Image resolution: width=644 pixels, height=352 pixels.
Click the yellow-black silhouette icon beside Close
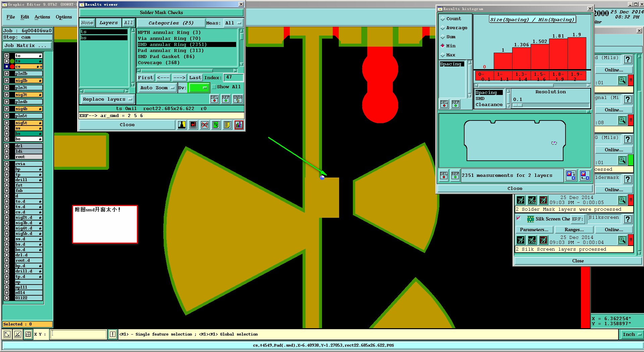point(182,125)
